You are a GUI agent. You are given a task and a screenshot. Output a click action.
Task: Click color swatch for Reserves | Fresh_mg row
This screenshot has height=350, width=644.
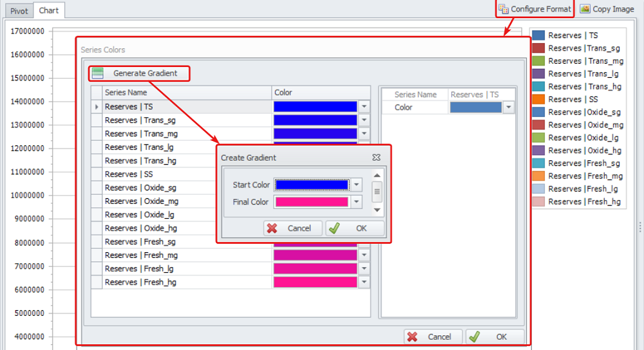[316, 255]
